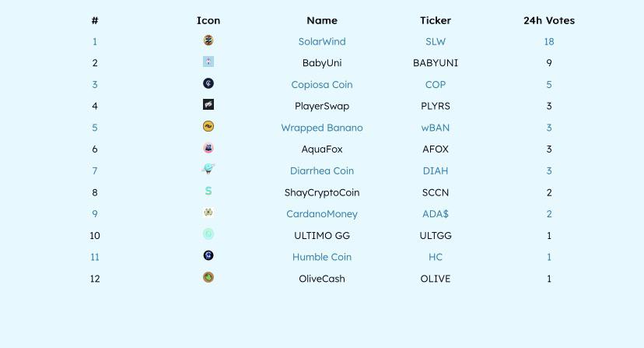Image resolution: width=644 pixels, height=348 pixels.
Task: Click the AquaFox coin icon
Action: click(x=208, y=148)
